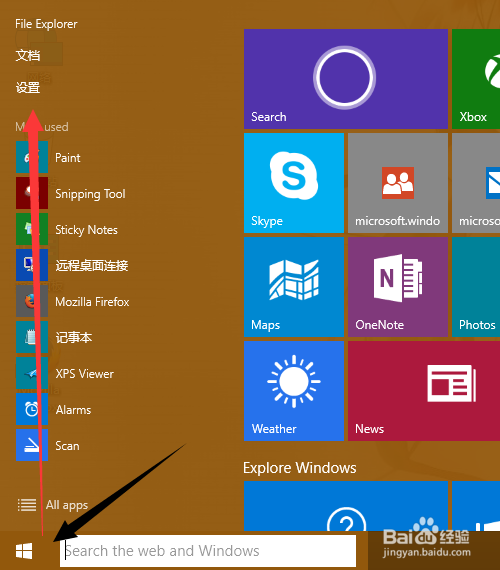Open 设置 settings entry

tap(28, 88)
